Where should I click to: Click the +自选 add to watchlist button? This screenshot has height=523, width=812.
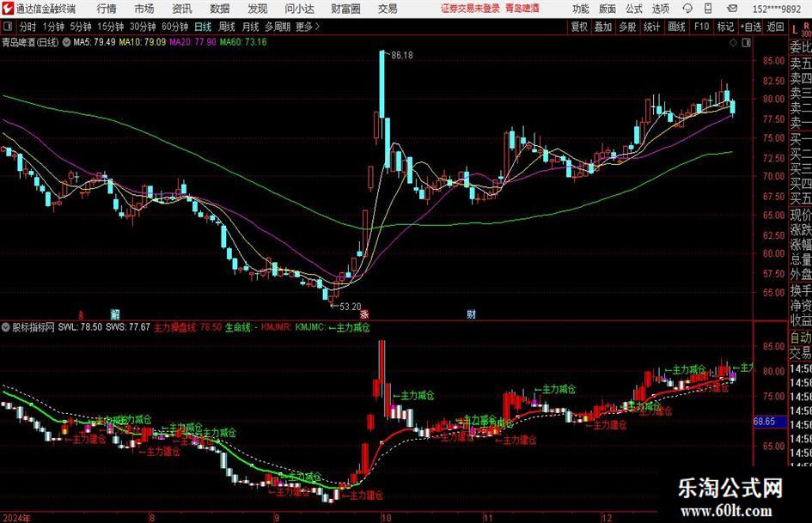pos(751,27)
